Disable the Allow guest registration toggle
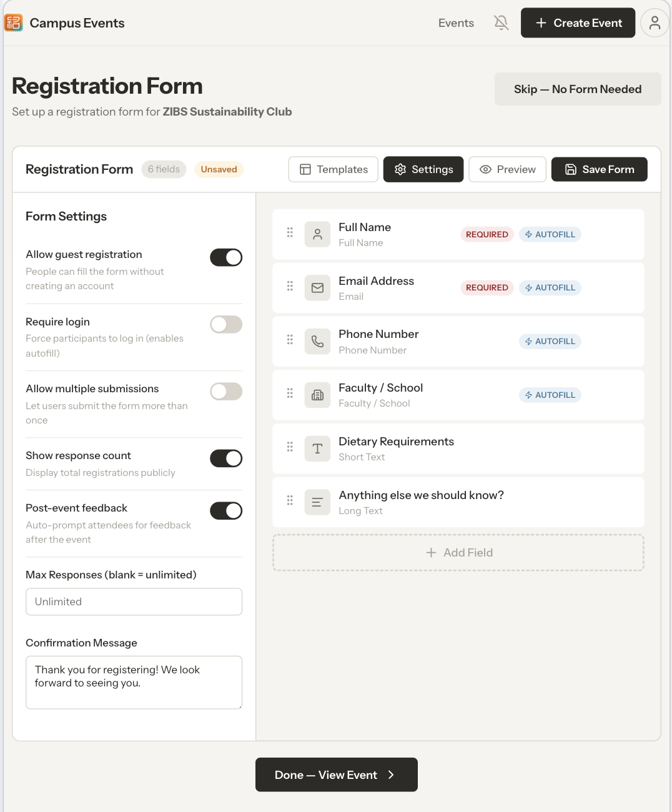 tap(225, 257)
